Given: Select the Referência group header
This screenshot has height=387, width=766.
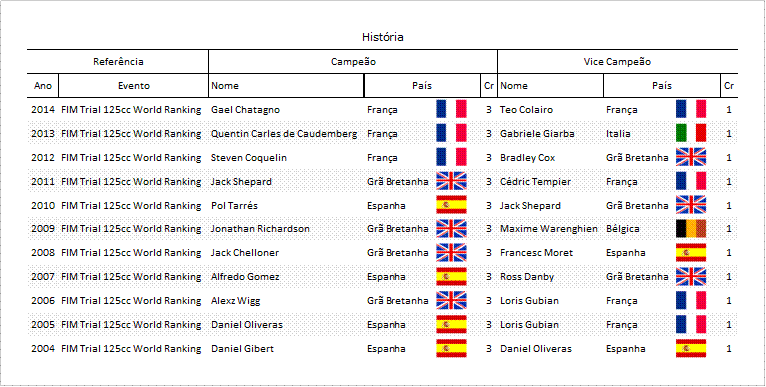Looking at the screenshot, I should 118,62.
